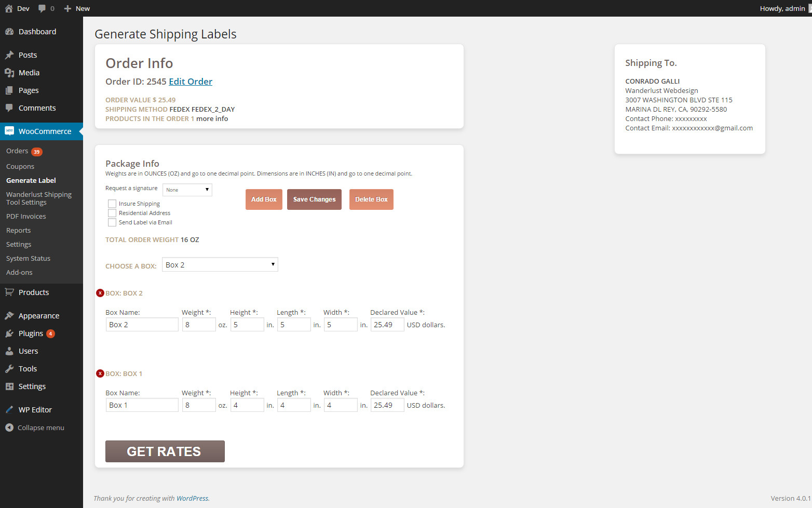The image size is (812, 508).
Task: Open the Products cart icon
Action: (9, 292)
